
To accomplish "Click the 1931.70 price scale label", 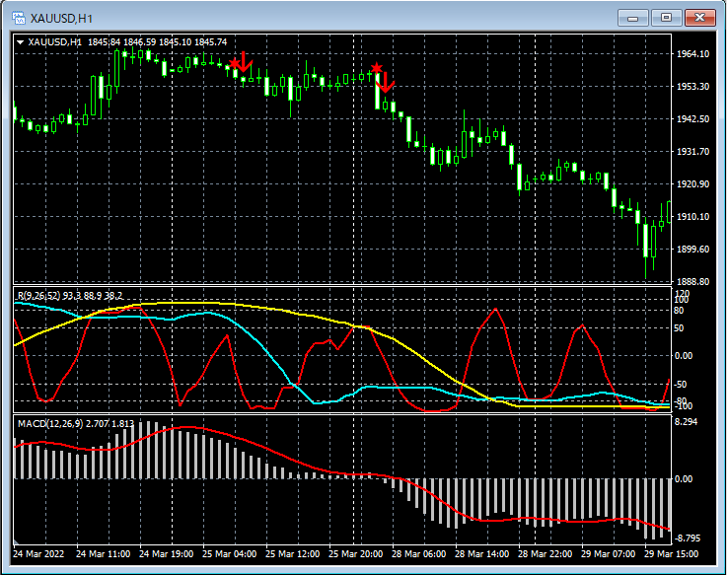I will coord(692,151).
